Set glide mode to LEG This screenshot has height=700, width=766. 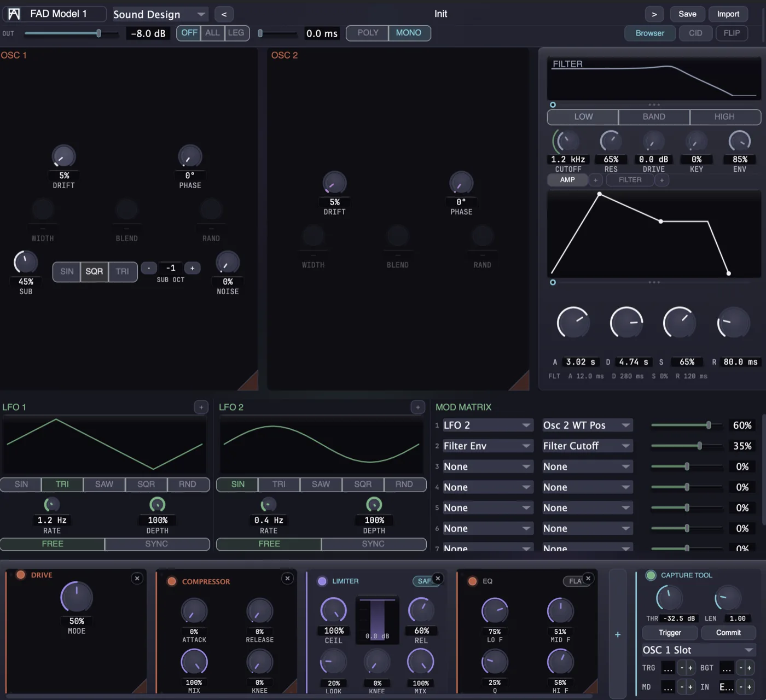coord(236,33)
